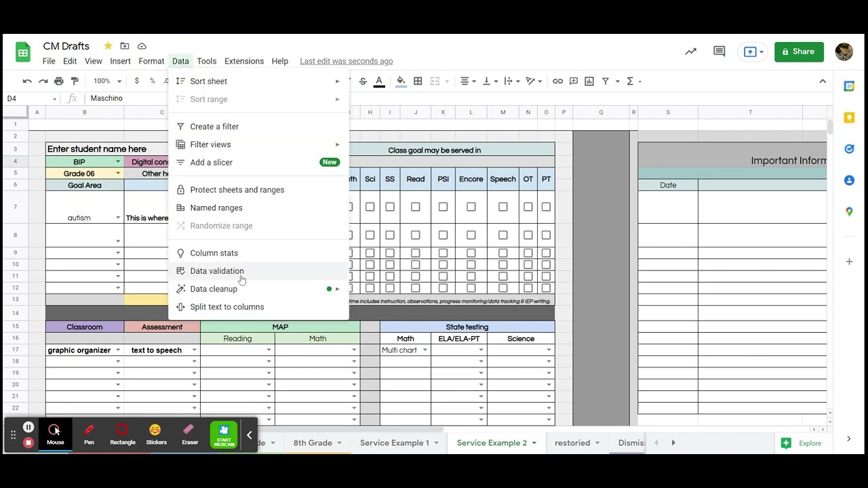
Task: Open graphic organizer dropdown arrow
Action: 118,350
